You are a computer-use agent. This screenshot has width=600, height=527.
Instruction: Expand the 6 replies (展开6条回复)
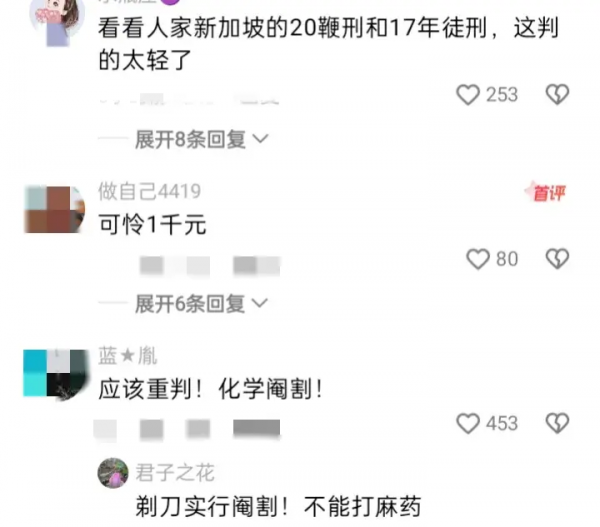click(190, 304)
